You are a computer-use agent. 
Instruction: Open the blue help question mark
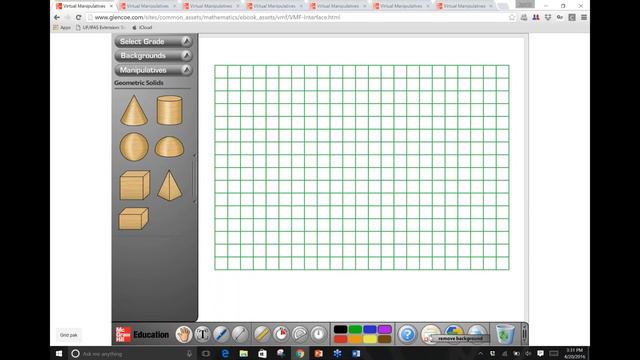click(x=407, y=334)
